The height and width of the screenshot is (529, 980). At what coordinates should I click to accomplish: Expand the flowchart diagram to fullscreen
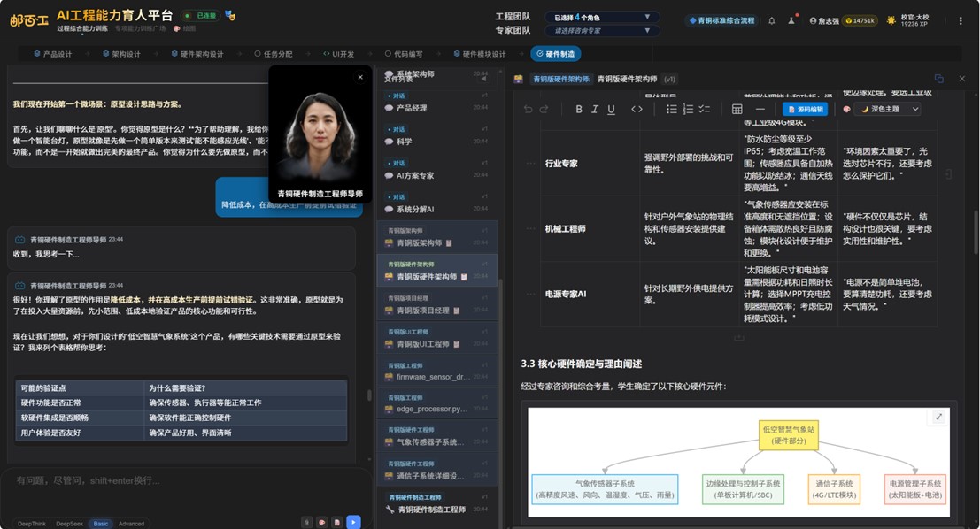click(x=938, y=418)
